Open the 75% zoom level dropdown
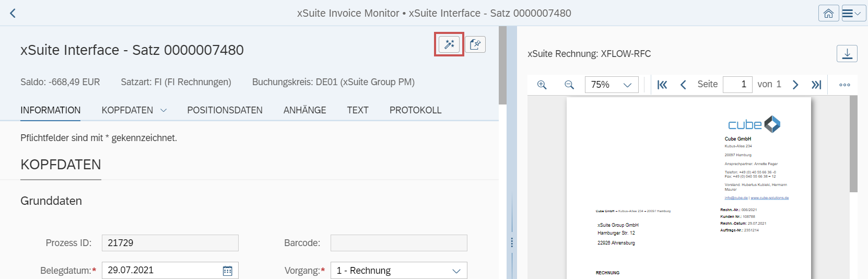The width and height of the screenshot is (868, 279). tap(627, 85)
